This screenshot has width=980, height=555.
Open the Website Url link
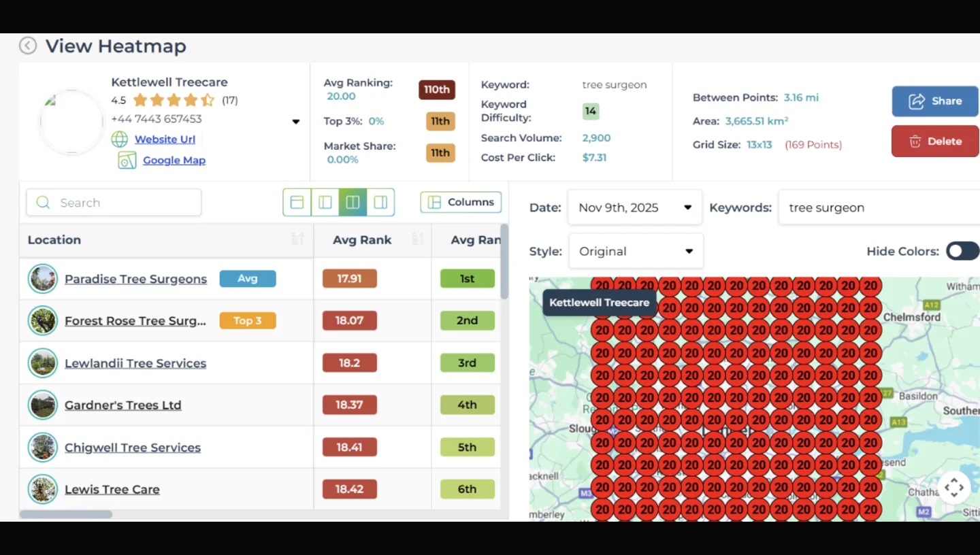[165, 139]
